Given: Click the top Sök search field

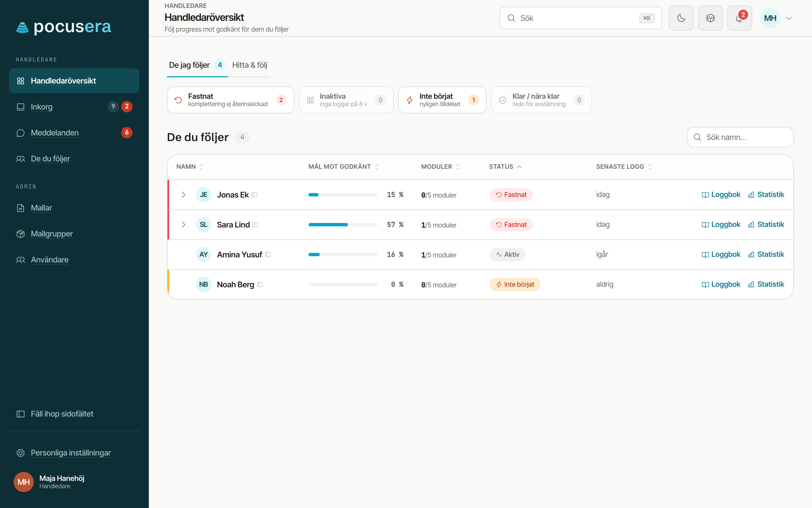Looking at the screenshot, I should tap(581, 18).
